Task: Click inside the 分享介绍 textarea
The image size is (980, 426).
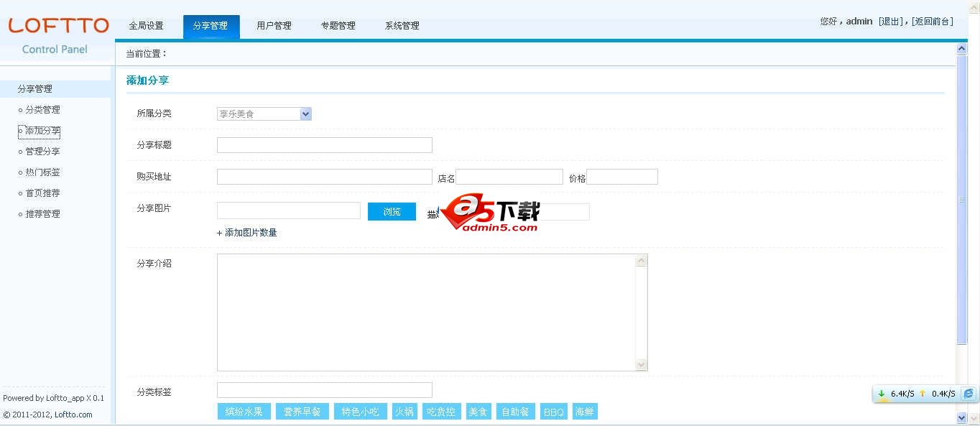Action: pyautogui.click(x=426, y=312)
